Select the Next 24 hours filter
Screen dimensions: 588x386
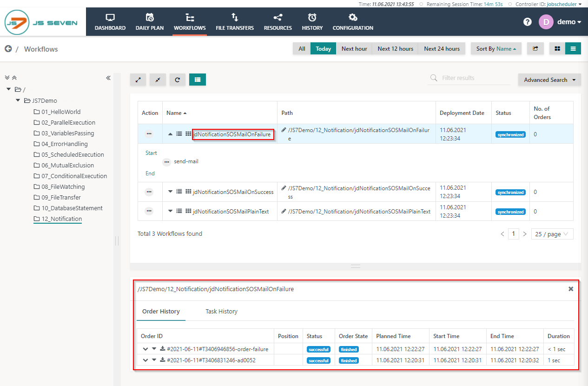coord(442,49)
